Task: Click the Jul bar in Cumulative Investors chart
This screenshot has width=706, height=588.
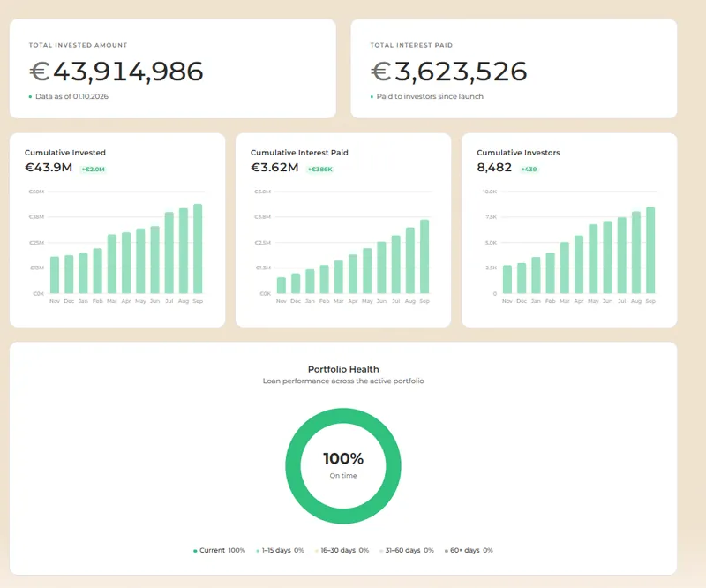Action: tap(622, 255)
